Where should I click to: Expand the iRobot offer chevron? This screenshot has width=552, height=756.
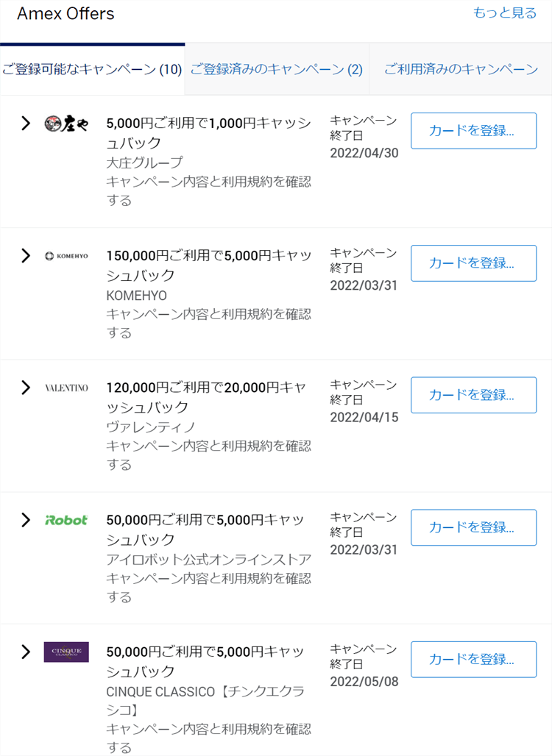[26, 520]
